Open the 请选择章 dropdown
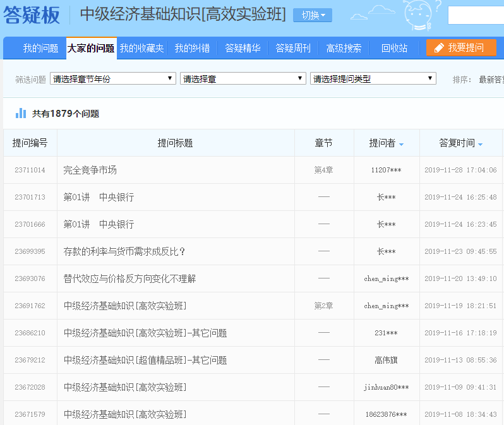The width and height of the screenshot is (504, 425). [243, 78]
